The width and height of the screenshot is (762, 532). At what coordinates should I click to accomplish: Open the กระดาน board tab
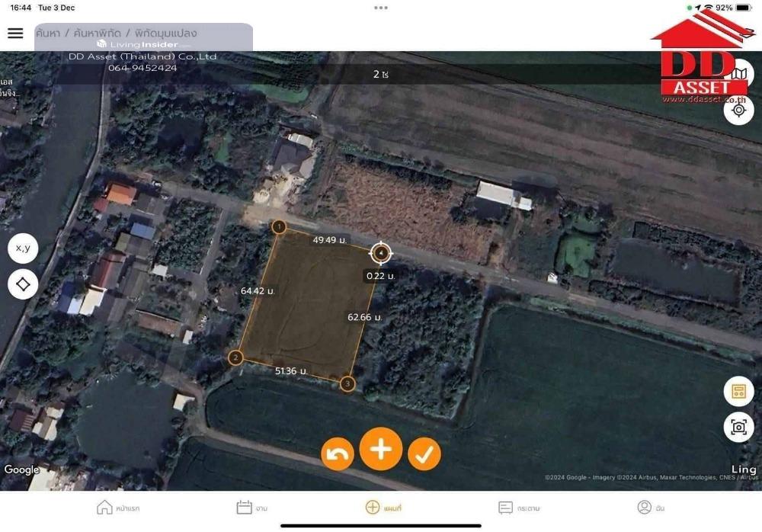tap(518, 508)
